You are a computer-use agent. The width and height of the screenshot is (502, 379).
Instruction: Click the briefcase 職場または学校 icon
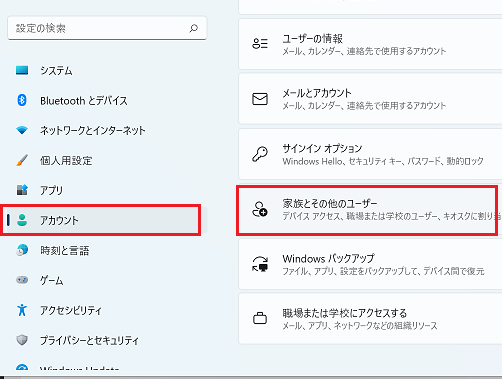tap(260, 318)
